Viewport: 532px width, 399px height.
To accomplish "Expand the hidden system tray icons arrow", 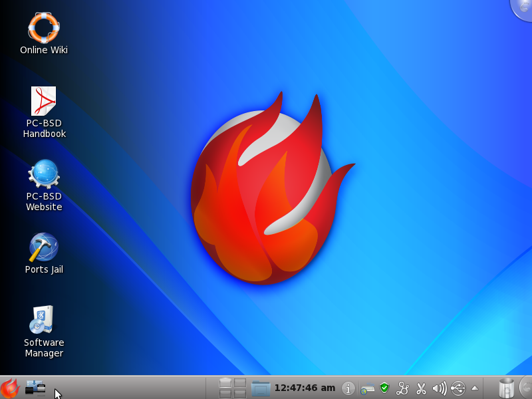I will pyautogui.click(x=475, y=388).
